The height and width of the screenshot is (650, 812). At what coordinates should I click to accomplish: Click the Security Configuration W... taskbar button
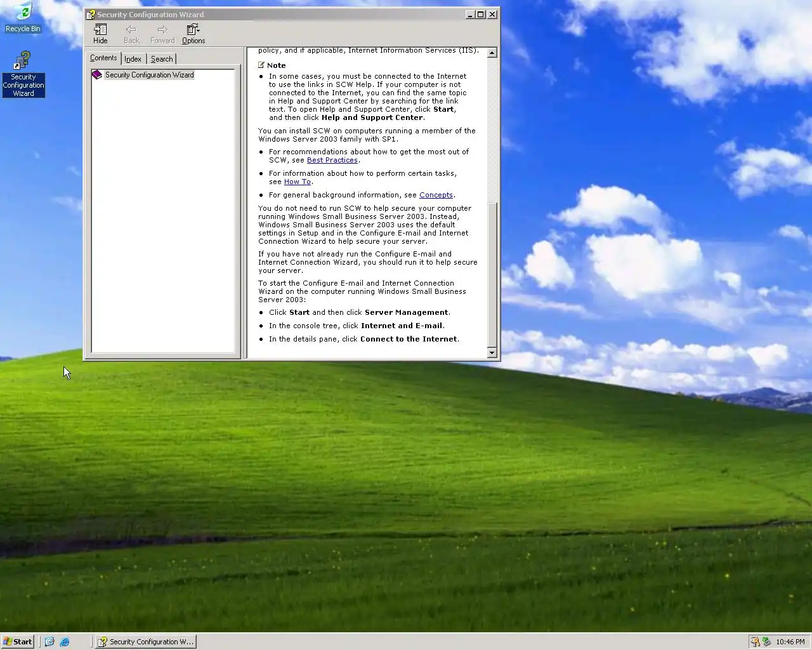pyautogui.click(x=145, y=642)
